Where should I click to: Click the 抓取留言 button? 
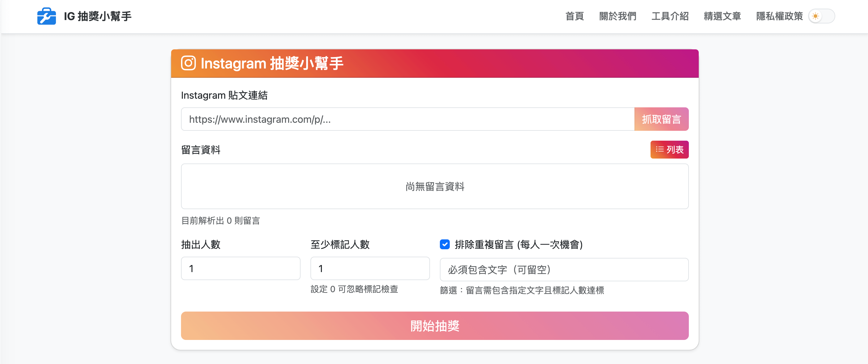pyautogui.click(x=661, y=119)
